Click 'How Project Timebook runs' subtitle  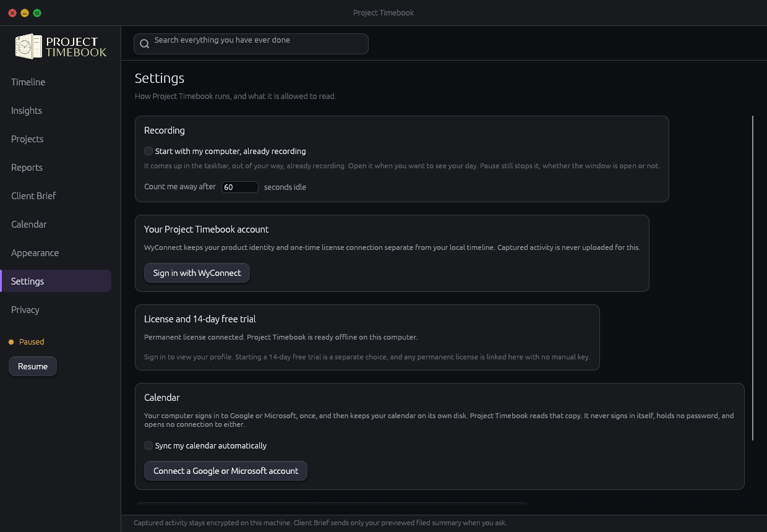coord(236,97)
